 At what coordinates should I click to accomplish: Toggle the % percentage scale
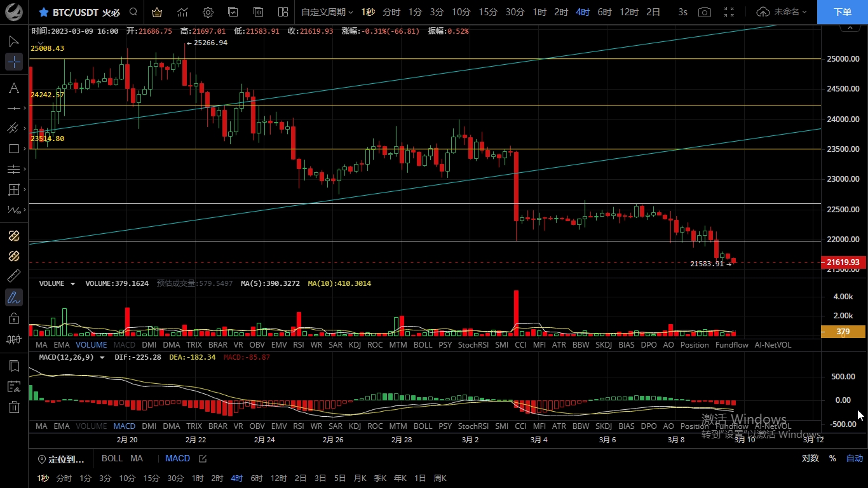[832, 458]
